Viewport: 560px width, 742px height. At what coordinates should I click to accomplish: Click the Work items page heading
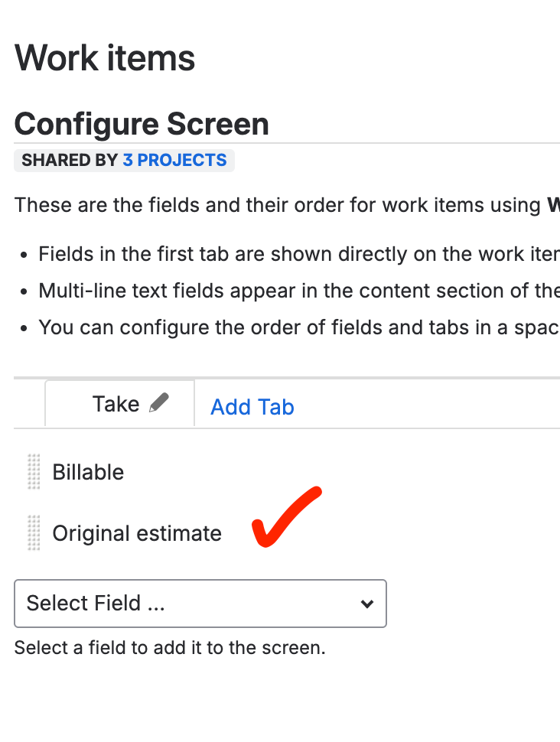105,58
